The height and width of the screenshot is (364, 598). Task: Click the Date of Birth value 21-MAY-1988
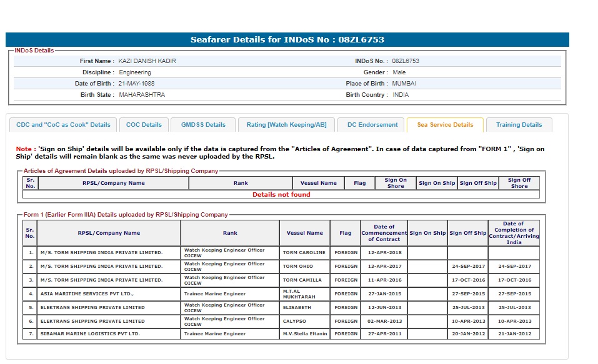(x=138, y=84)
